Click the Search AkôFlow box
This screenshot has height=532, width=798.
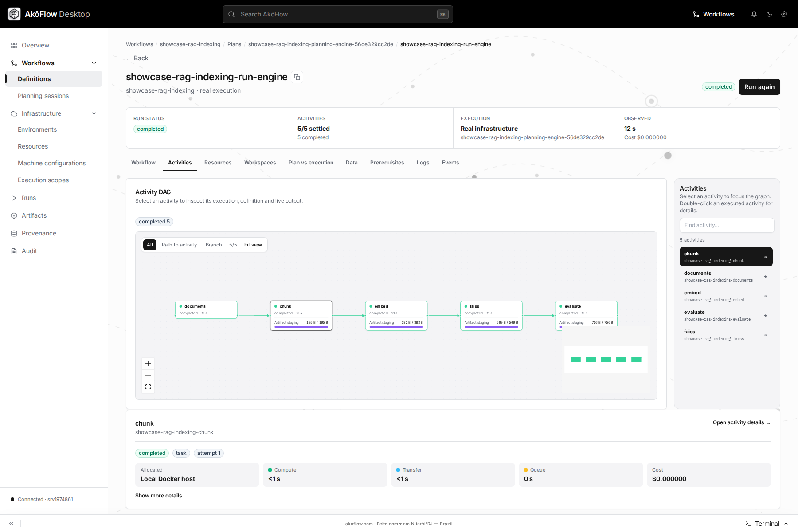click(338, 14)
